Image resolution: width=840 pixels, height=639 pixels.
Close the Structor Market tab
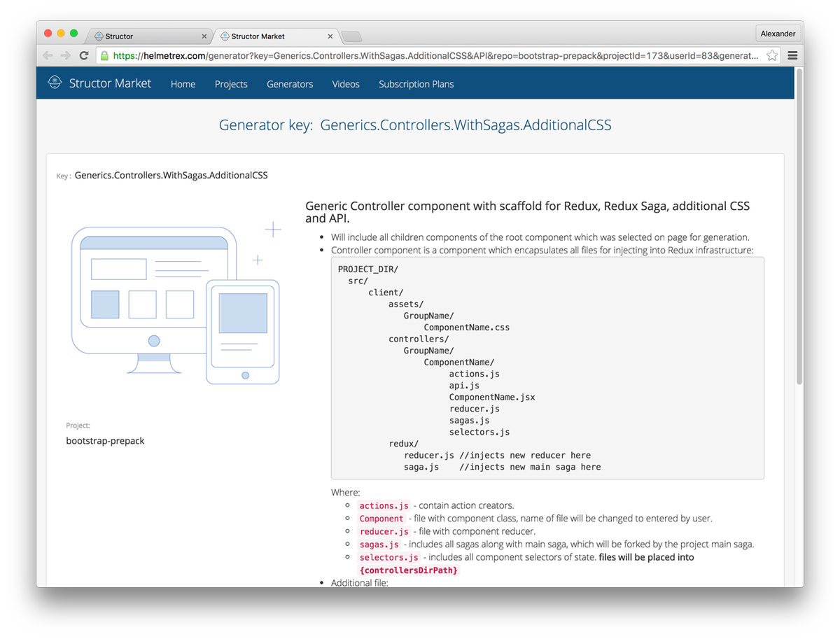(x=330, y=36)
